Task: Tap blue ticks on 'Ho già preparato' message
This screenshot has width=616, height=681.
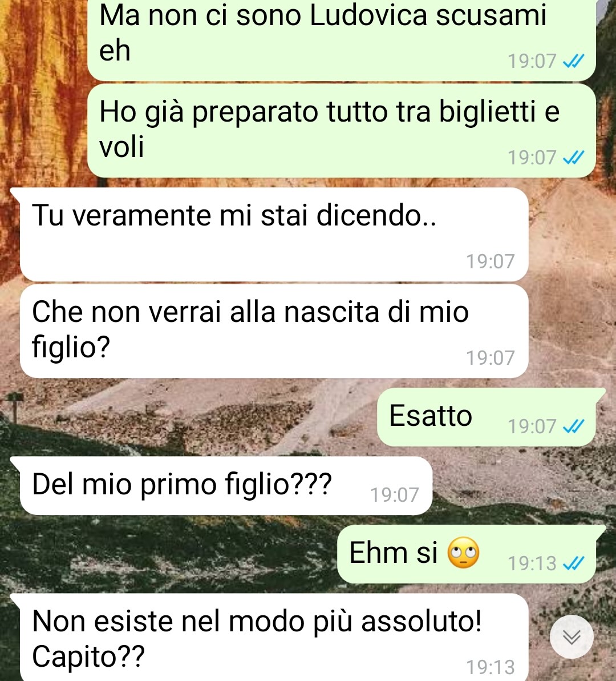Action: click(573, 157)
